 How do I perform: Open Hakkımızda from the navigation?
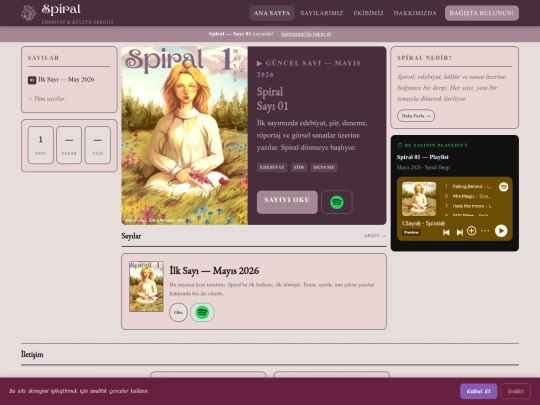point(415,13)
